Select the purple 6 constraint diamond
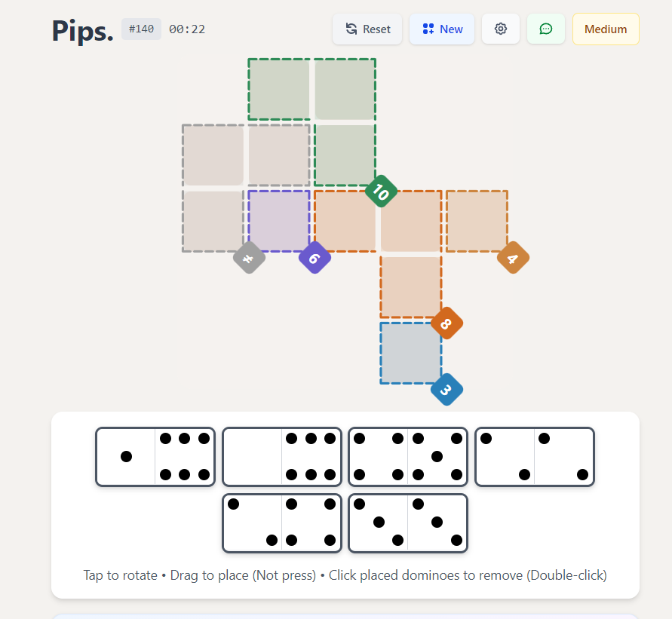Viewport: 672px width, 619px height. [x=315, y=257]
